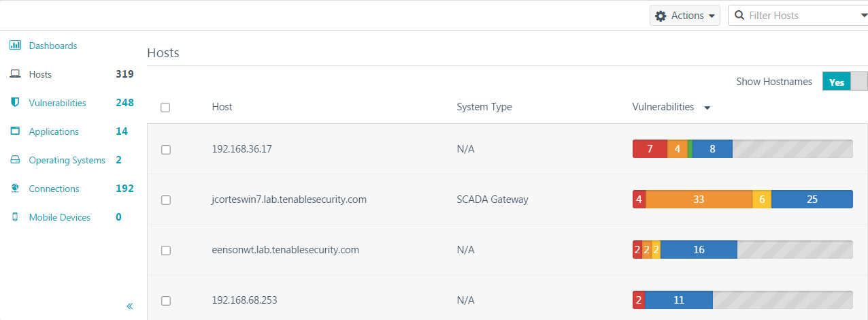Click the Connections globe icon
The width and height of the screenshot is (868, 320).
[x=15, y=189]
